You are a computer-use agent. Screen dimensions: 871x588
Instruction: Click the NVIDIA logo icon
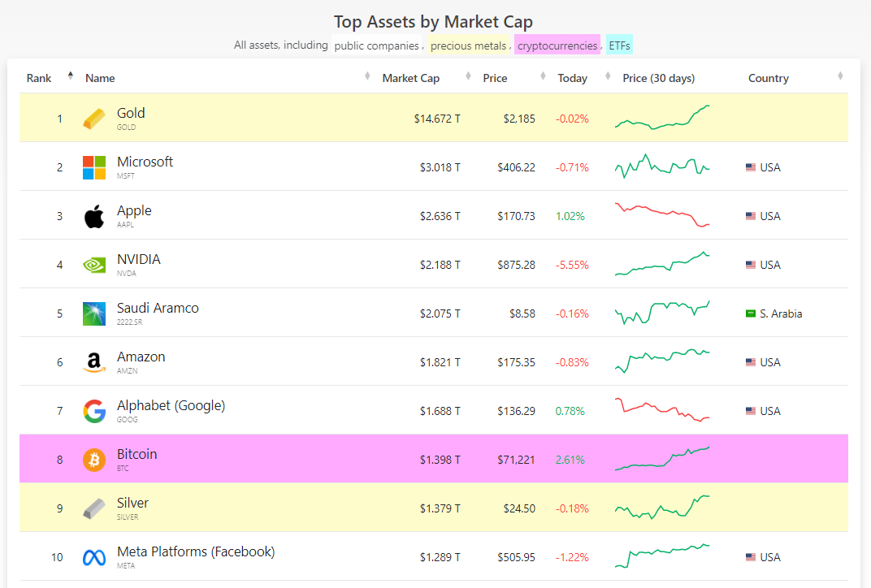[94, 265]
